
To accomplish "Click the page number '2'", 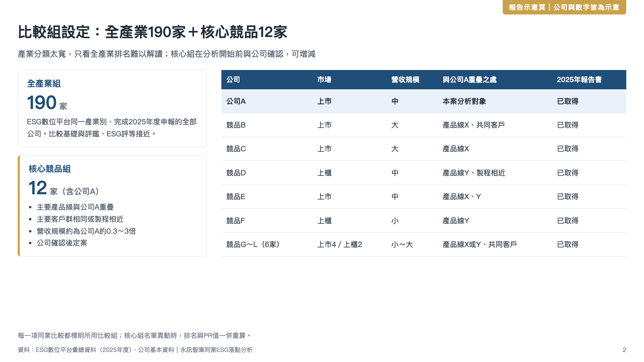I will tap(624, 350).
